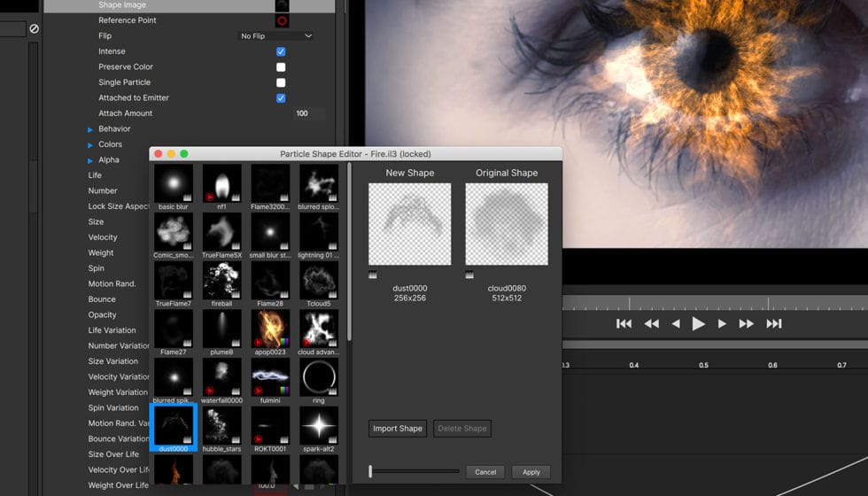Open the Flip dropdown menu

(x=276, y=36)
